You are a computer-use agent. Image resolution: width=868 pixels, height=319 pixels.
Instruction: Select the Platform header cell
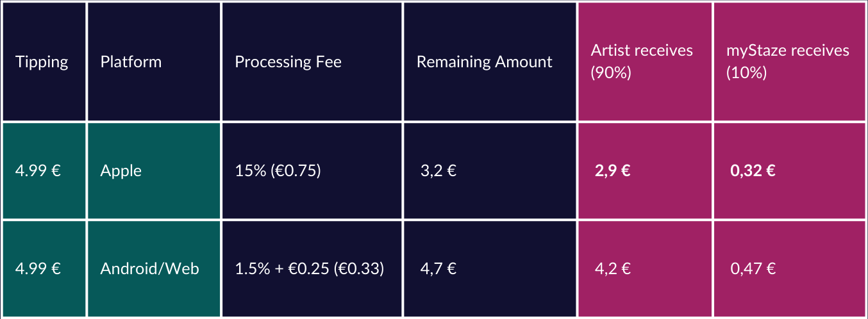point(154,61)
